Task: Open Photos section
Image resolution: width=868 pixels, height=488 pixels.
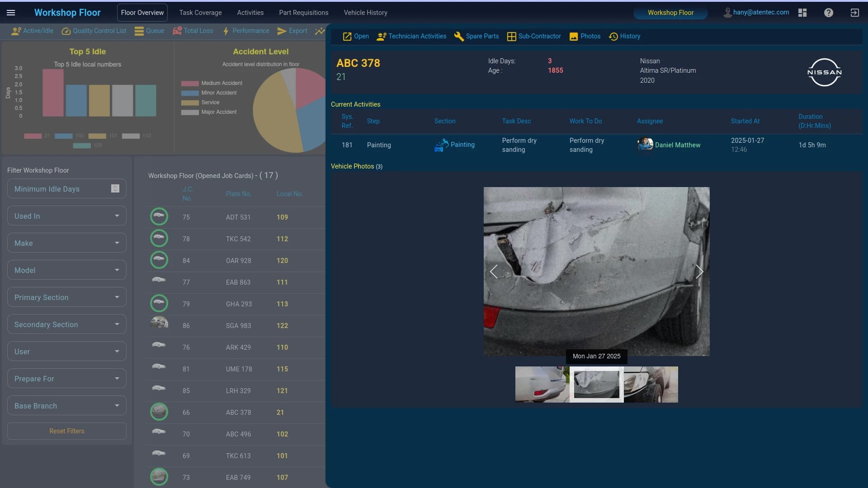Action: point(585,36)
